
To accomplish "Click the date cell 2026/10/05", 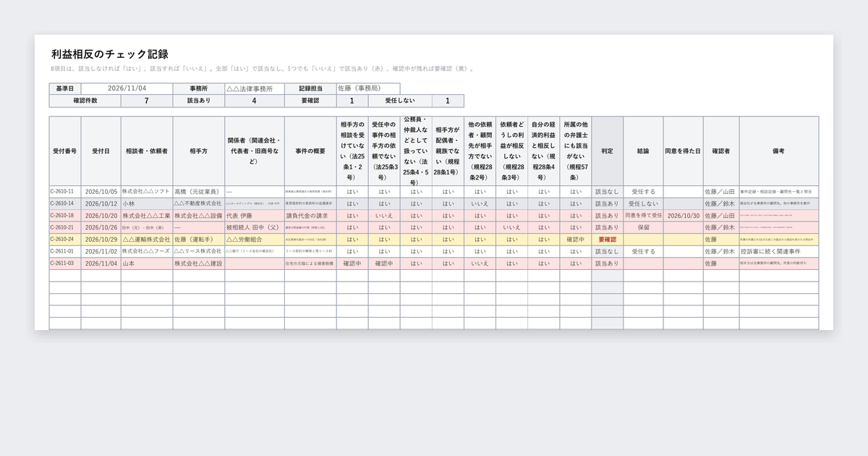I will (101, 192).
